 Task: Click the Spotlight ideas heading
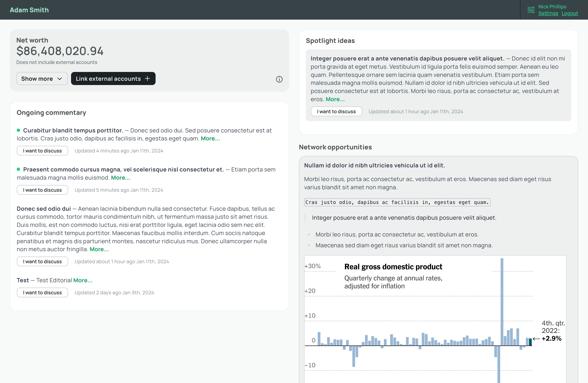coord(330,41)
